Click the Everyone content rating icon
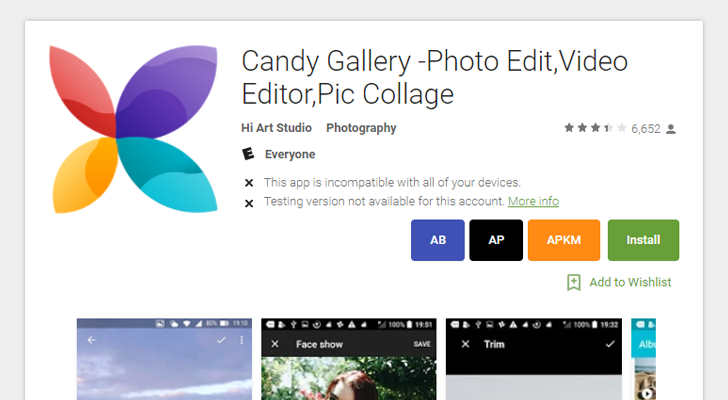The width and height of the screenshot is (728, 400). (249, 155)
